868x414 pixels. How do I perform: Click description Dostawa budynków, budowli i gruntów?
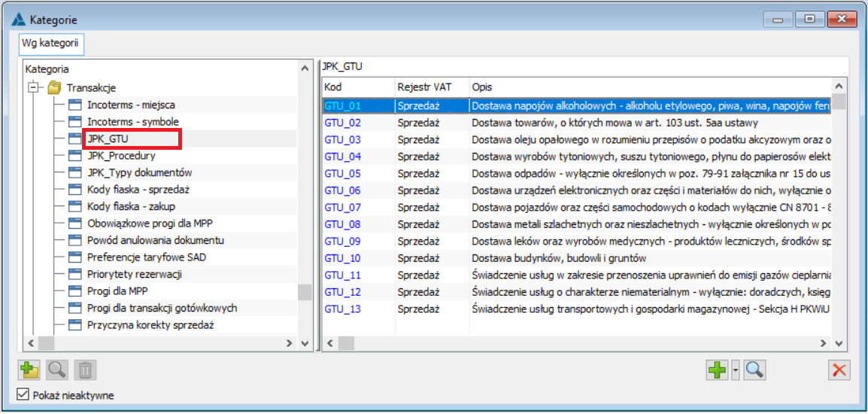pyautogui.click(x=559, y=258)
